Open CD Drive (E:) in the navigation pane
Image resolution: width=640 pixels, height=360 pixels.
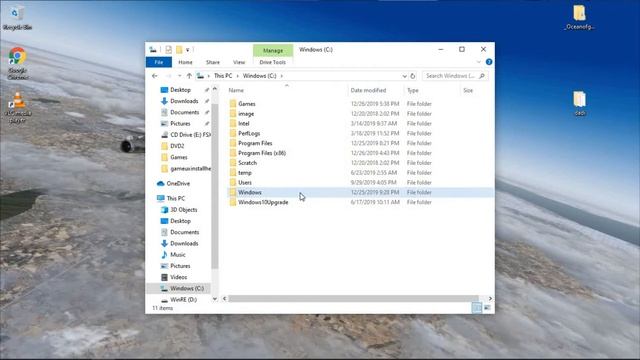[190, 134]
